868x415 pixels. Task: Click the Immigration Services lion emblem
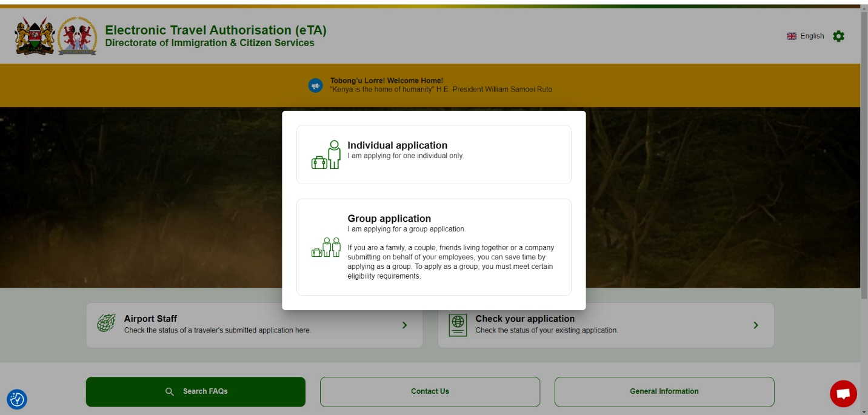point(77,36)
